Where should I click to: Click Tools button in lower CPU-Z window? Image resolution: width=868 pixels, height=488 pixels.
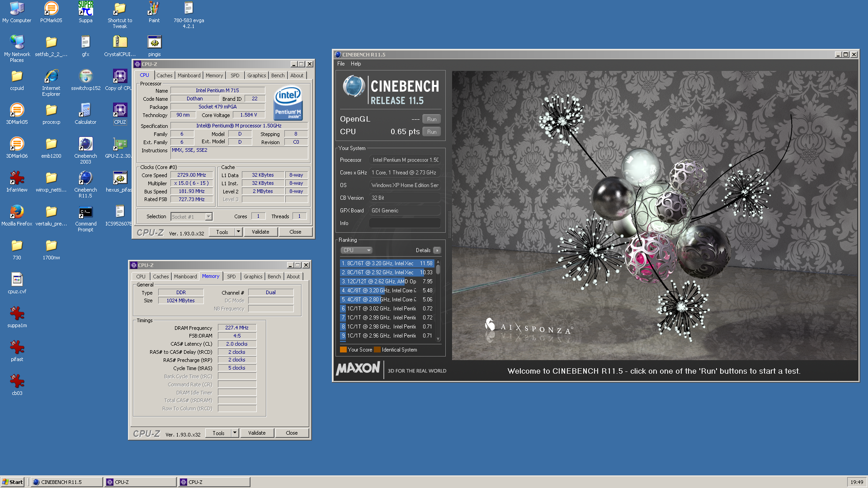[x=218, y=433]
